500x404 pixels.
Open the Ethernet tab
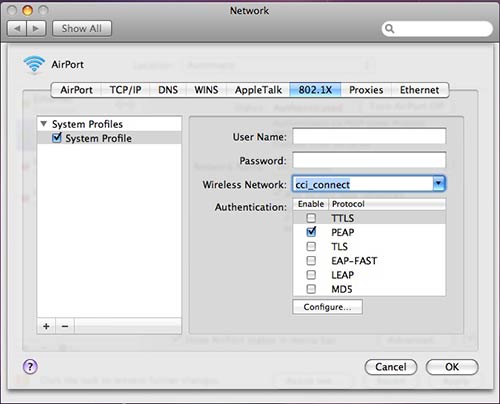tap(420, 90)
